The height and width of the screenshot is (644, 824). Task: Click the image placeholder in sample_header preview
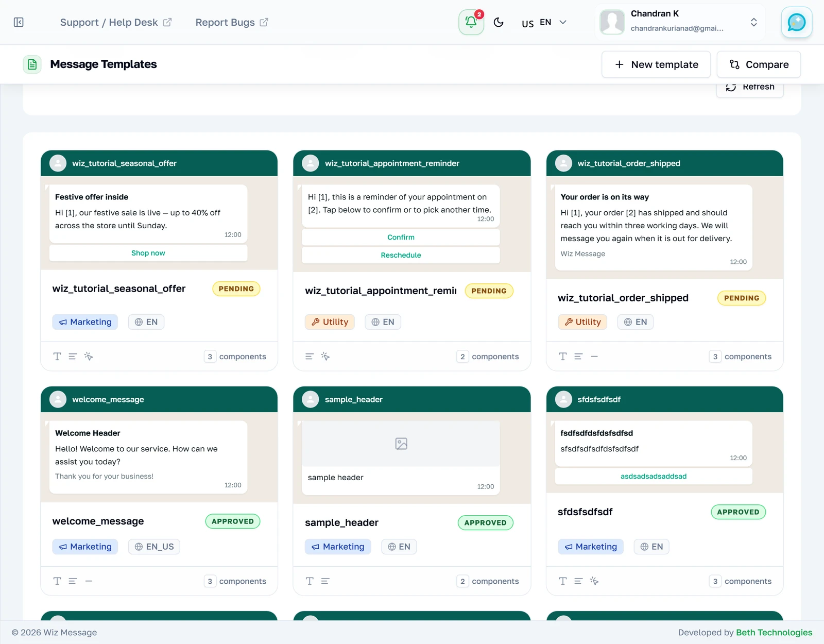click(x=401, y=444)
